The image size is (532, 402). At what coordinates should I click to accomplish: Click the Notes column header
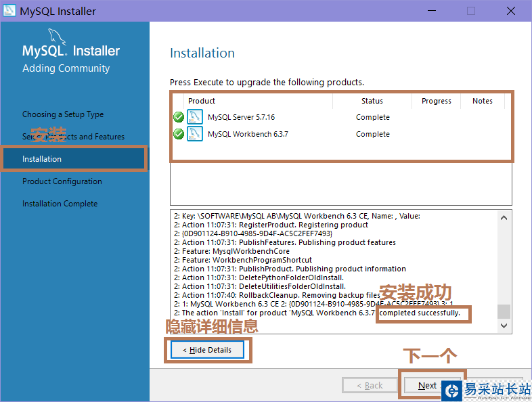tap(483, 101)
